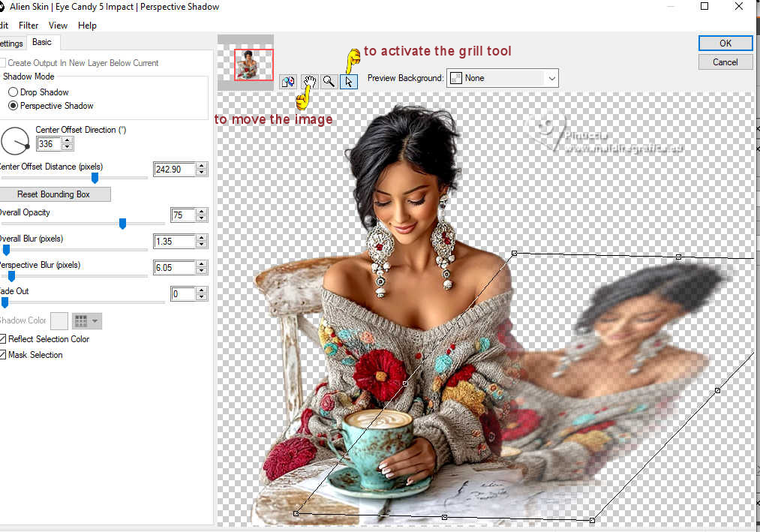
Task: Open the shadow color grid picker
Action: coord(87,320)
